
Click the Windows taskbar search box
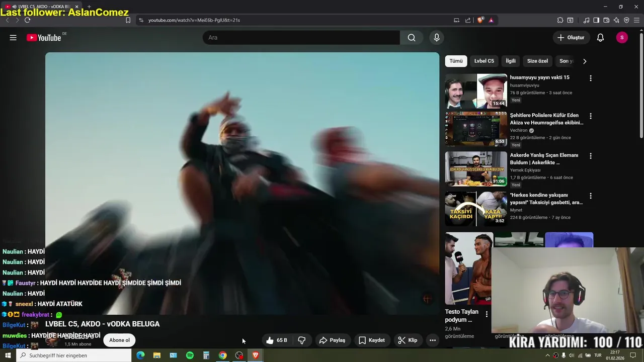click(73, 355)
